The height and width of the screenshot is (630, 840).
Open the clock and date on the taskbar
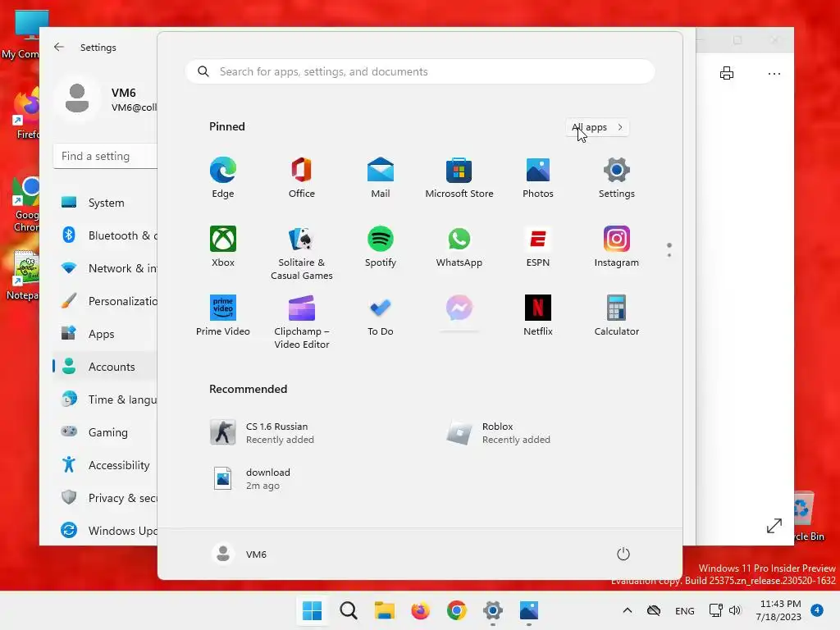[x=779, y=610]
